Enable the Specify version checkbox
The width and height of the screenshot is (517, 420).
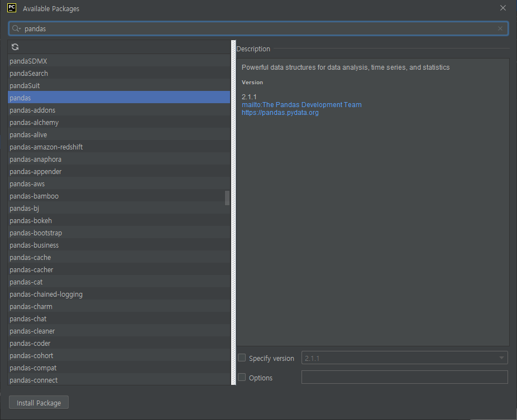(242, 358)
